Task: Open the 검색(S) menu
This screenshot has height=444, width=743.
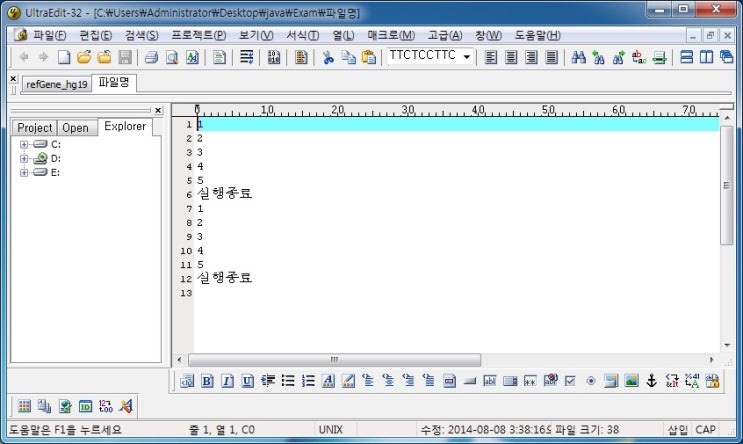Action: (141, 36)
